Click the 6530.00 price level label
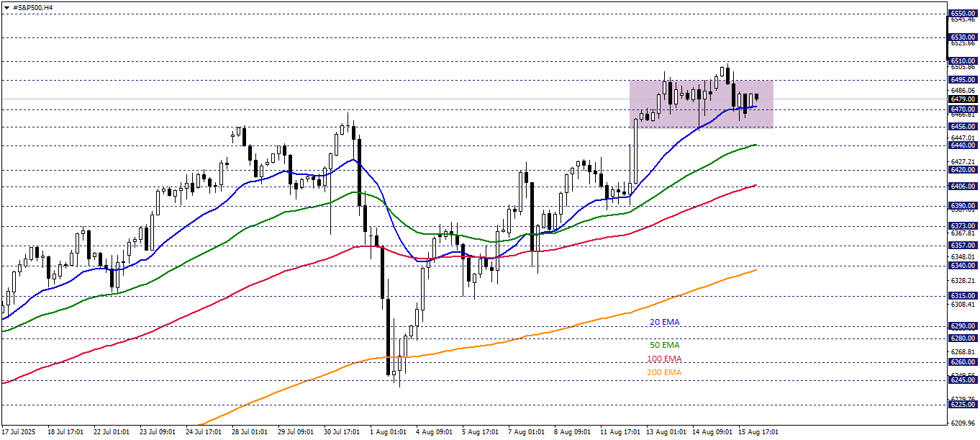Image resolution: width=980 pixels, height=440 pixels. point(963,37)
